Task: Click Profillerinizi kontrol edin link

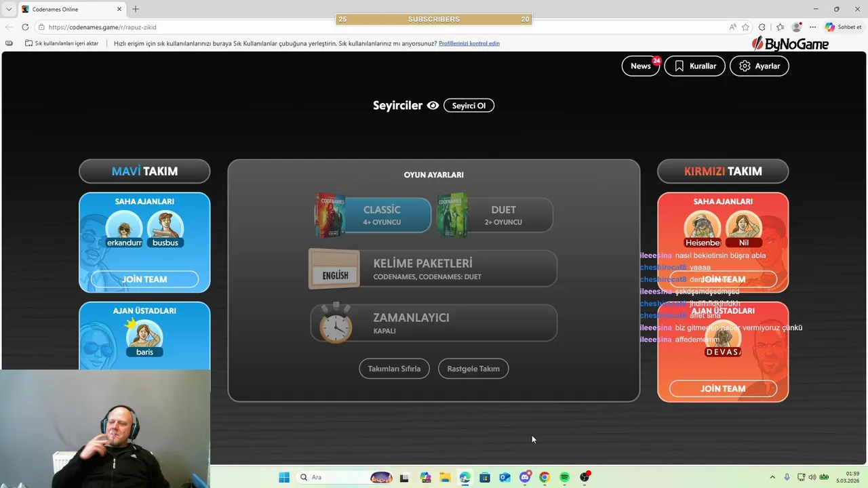Action: point(469,43)
